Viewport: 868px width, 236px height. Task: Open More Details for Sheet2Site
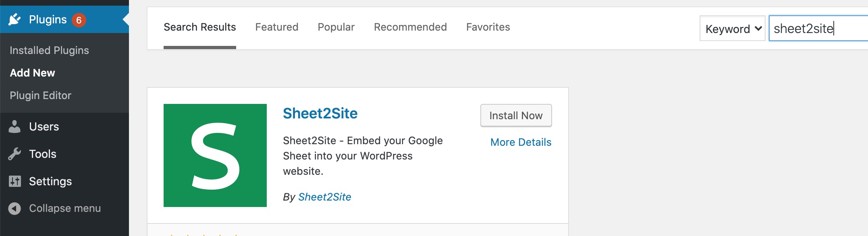[520, 142]
